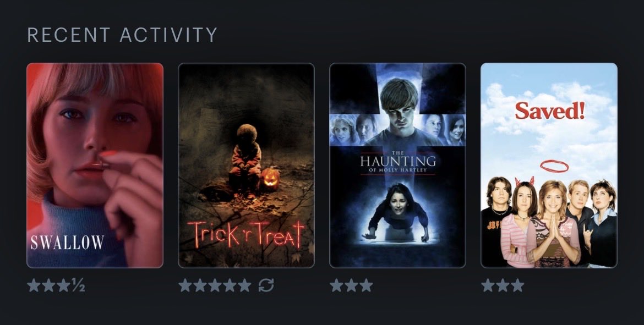Screen dimensions: 644x325
Task: Open the Swallow movie poster
Action: [x=95, y=166]
